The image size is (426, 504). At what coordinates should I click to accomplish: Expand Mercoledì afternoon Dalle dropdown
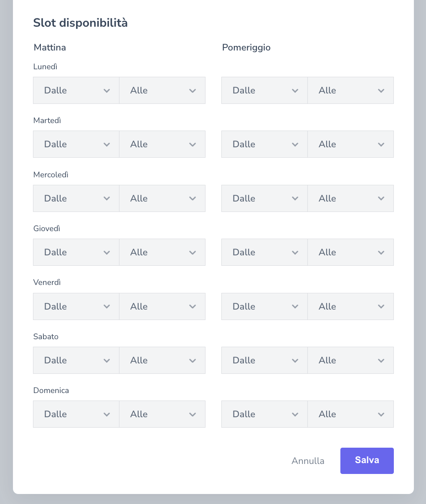tap(264, 199)
